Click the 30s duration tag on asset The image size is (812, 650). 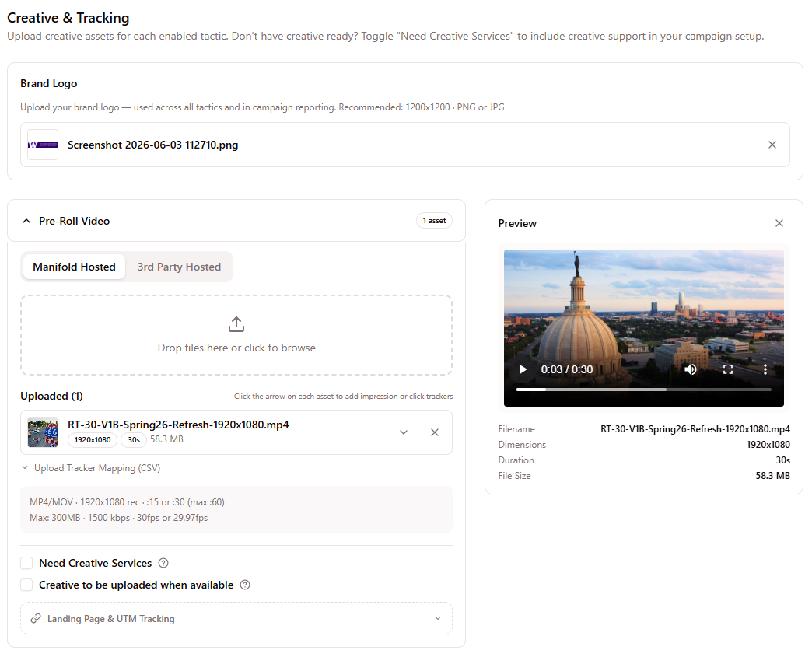[x=134, y=440]
